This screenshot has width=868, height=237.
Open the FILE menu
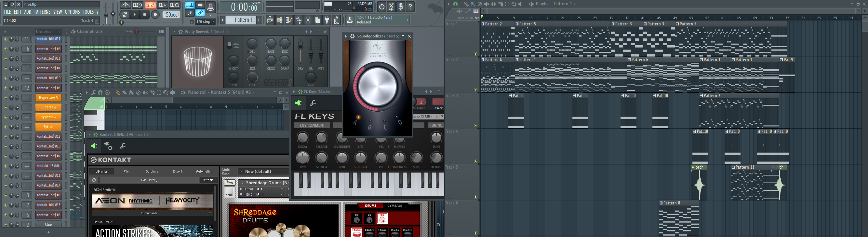[x=7, y=12]
